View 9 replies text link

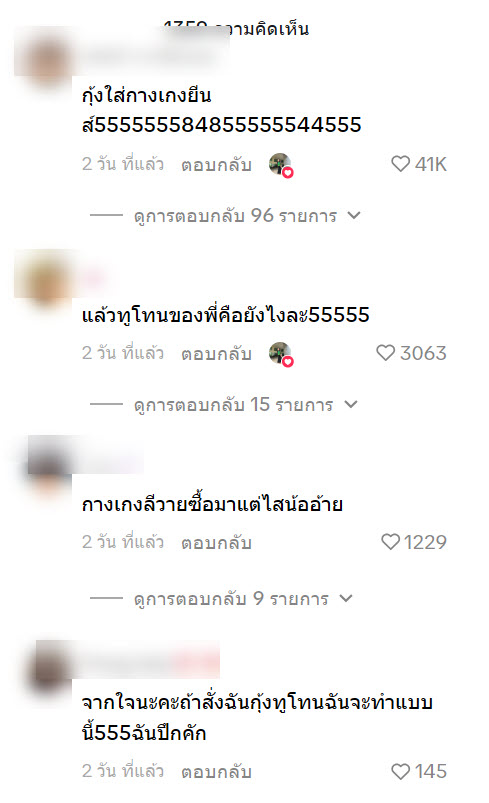pos(231,599)
